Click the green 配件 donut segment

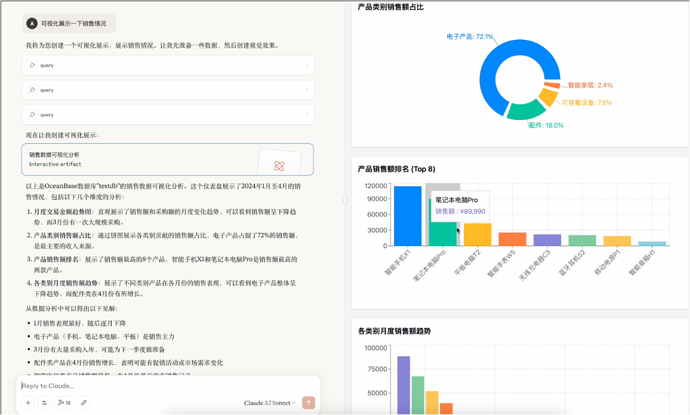pos(525,110)
